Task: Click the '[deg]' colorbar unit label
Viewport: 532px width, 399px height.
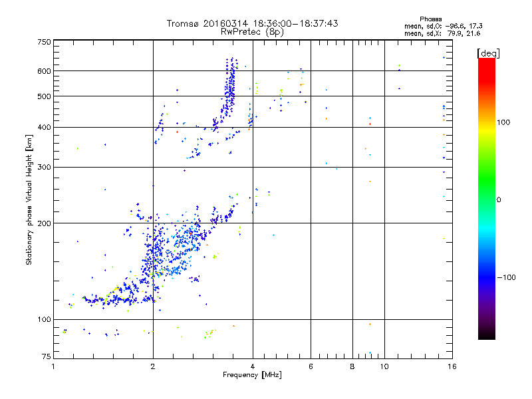Action: click(x=488, y=53)
